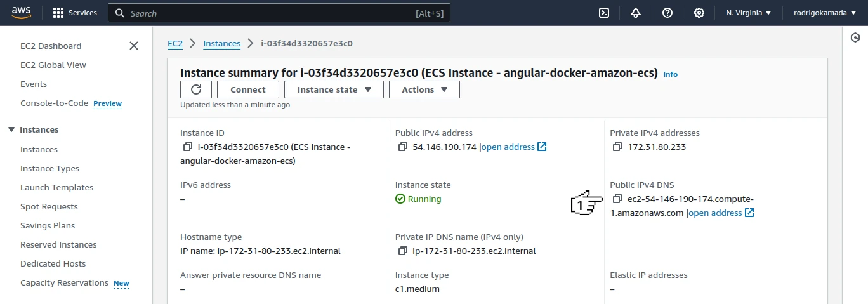868x304 pixels.
Task: Go to Launch Templates in sidebar
Action: pyautogui.click(x=56, y=188)
